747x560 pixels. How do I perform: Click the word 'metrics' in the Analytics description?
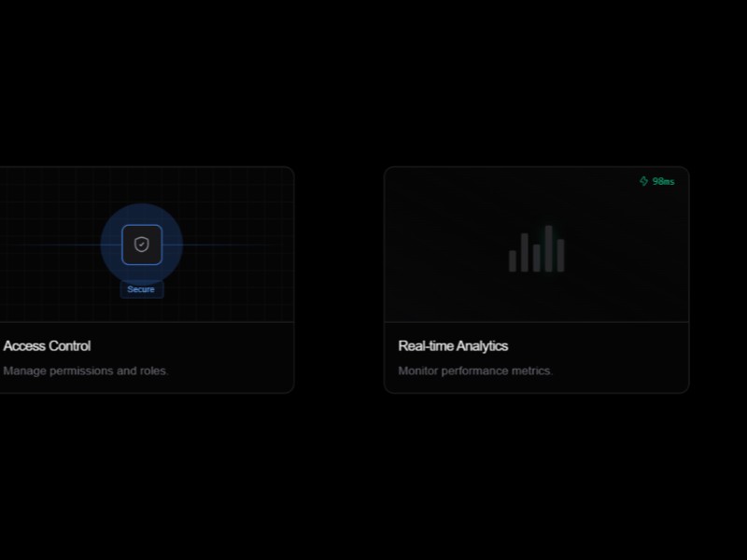point(532,371)
